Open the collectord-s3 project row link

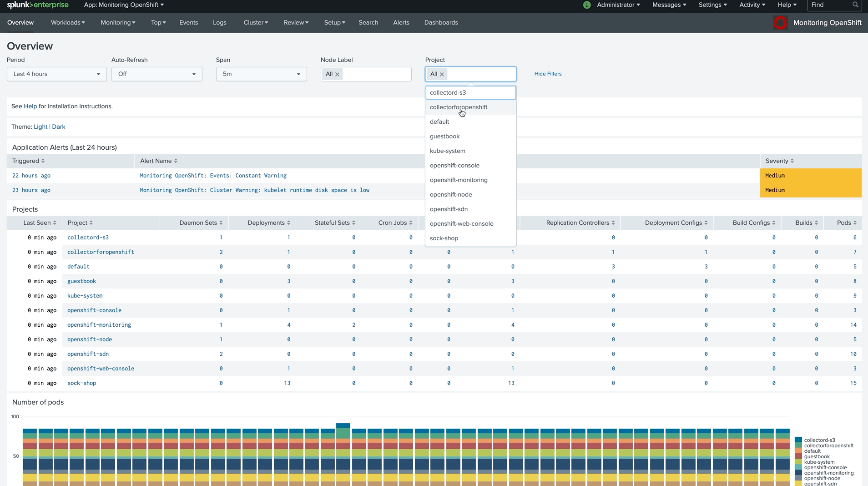tap(88, 238)
